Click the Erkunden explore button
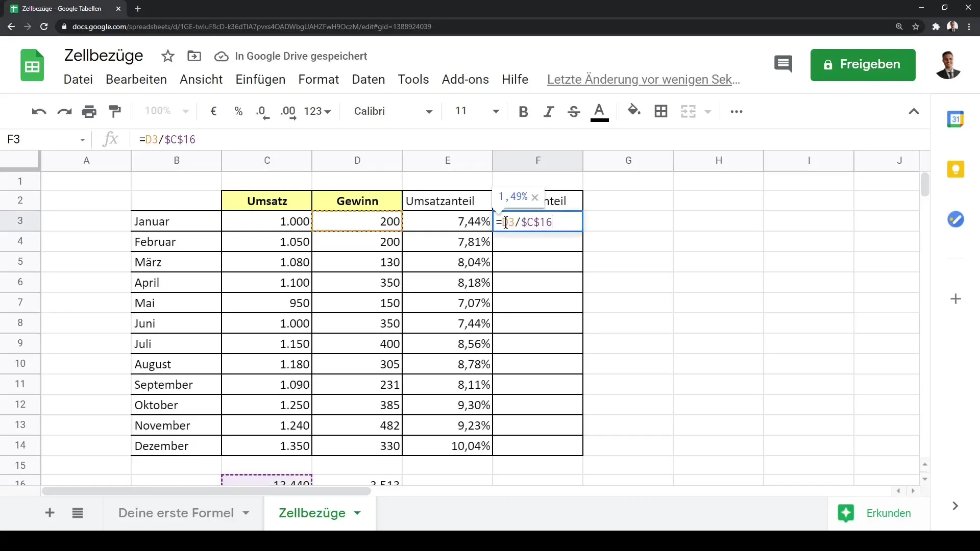The height and width of the screenshot is (551, 980). point(875,513)
